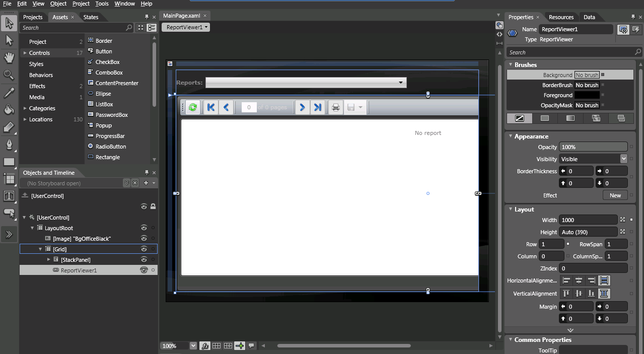644x354 pixels.
Task: Select the Eyedropper tool
Action: (9, 91)
